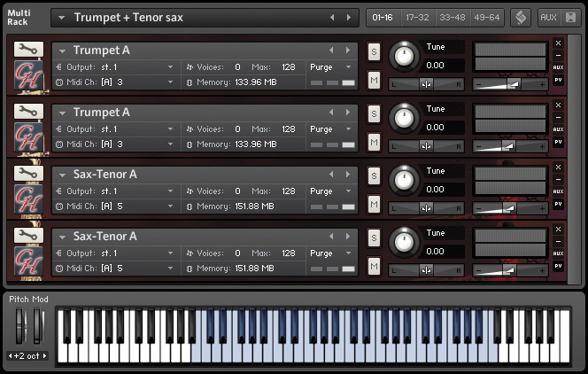This screenshot has width=588, height=374.
Task: Mute the second Trumpet A
Action: tap(374, 142)
